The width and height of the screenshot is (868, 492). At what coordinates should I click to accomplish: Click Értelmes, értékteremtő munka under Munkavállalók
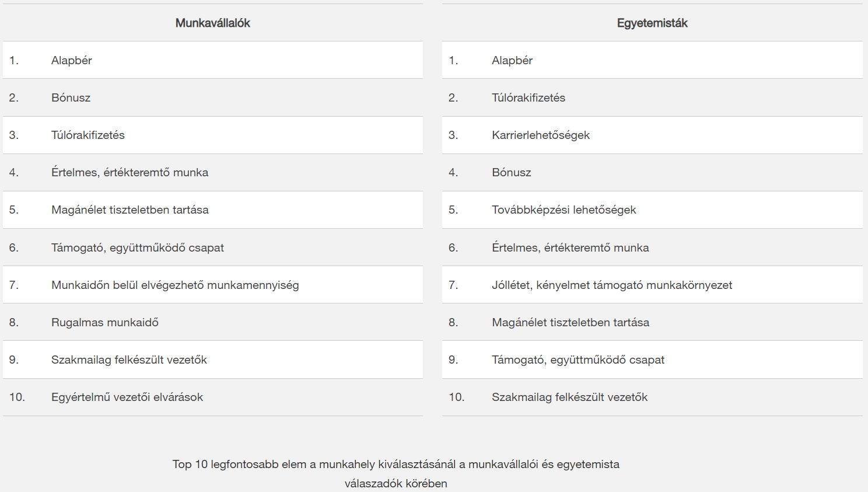(129, 172)
